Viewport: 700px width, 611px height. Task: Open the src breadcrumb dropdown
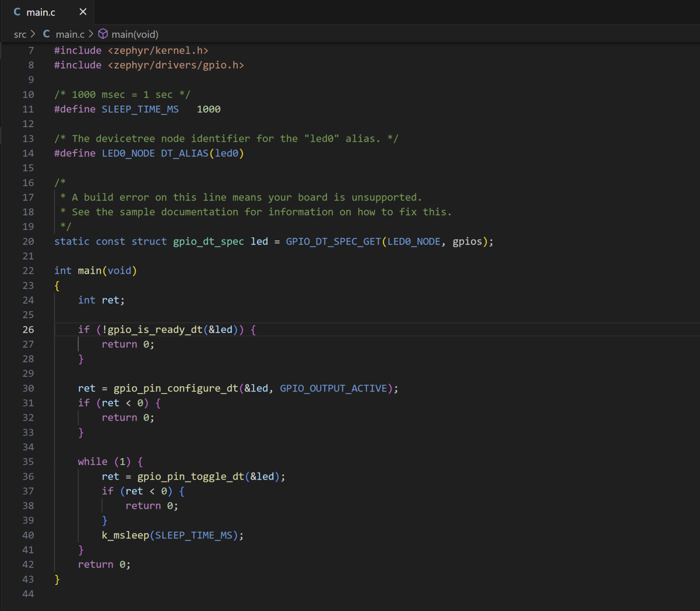pos(21,34)
